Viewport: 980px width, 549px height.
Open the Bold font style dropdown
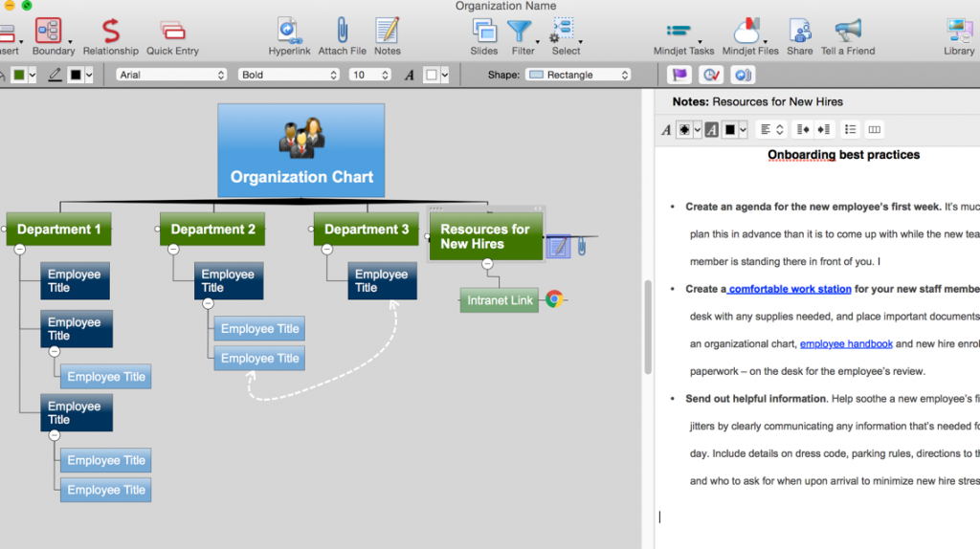(285, 75)
